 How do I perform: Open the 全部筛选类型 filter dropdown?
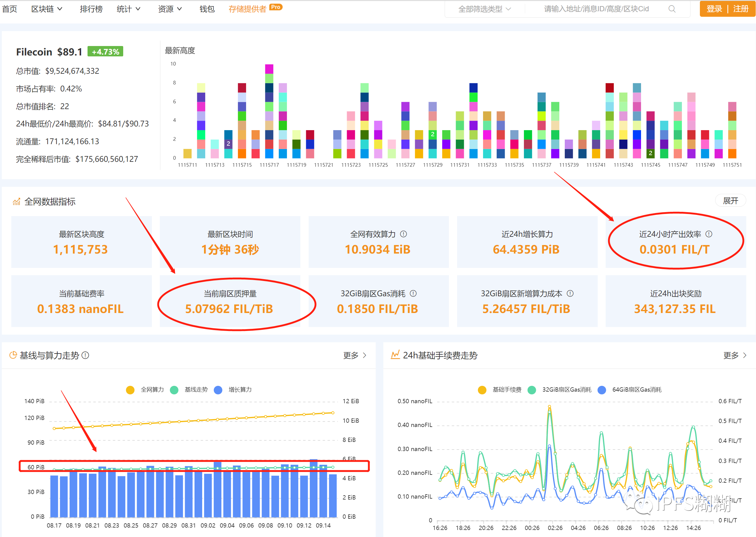(484, 9)
